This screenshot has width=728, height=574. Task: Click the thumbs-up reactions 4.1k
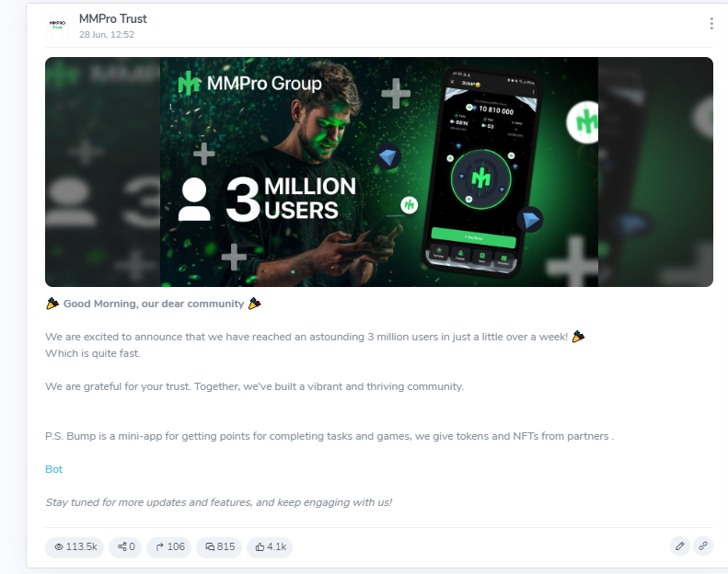tap(270, 546)
